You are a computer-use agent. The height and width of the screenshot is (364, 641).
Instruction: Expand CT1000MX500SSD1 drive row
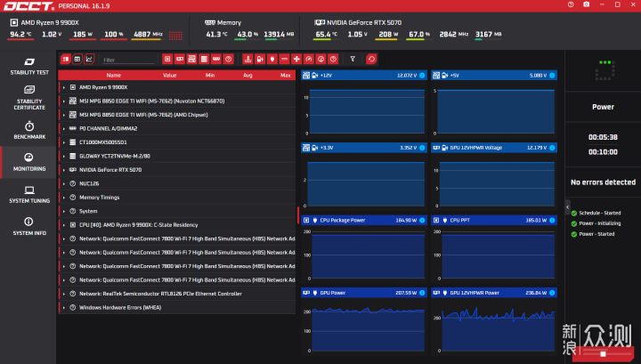pos(64,142)
